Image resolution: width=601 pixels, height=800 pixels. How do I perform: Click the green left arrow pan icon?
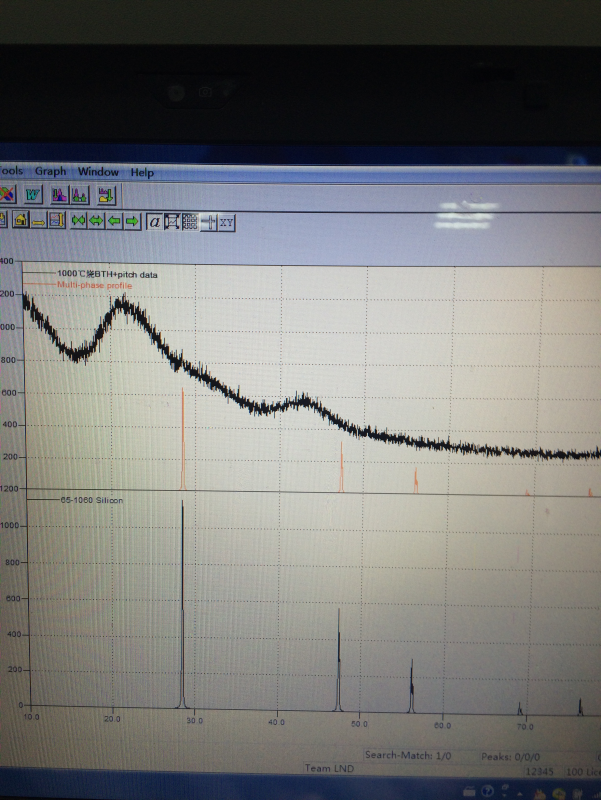click(114, 221)
